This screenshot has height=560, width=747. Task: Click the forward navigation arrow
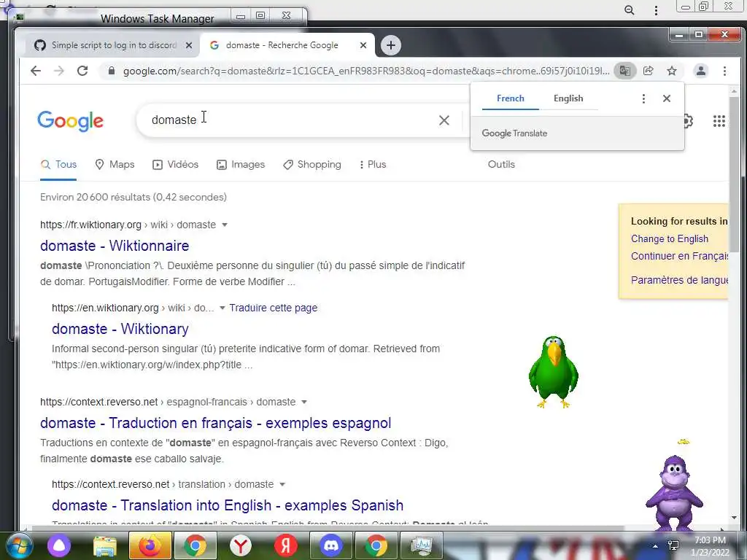coord(59,71)
